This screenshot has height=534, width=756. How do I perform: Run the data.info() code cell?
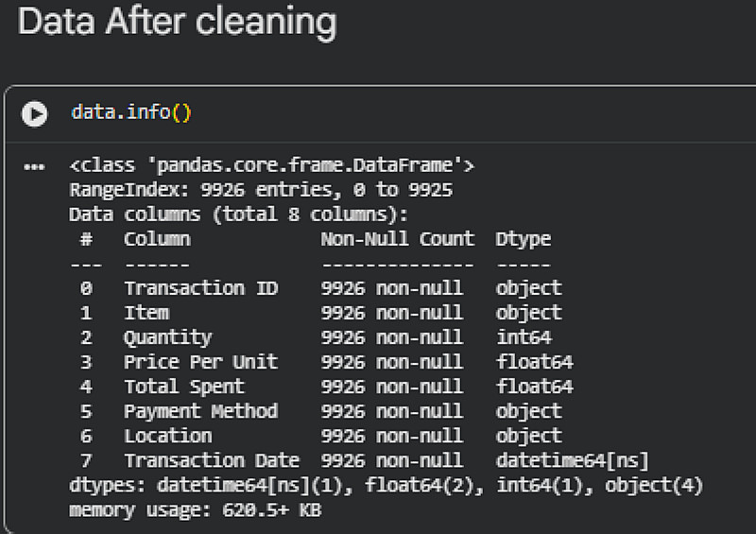click(x=35, y=114)
